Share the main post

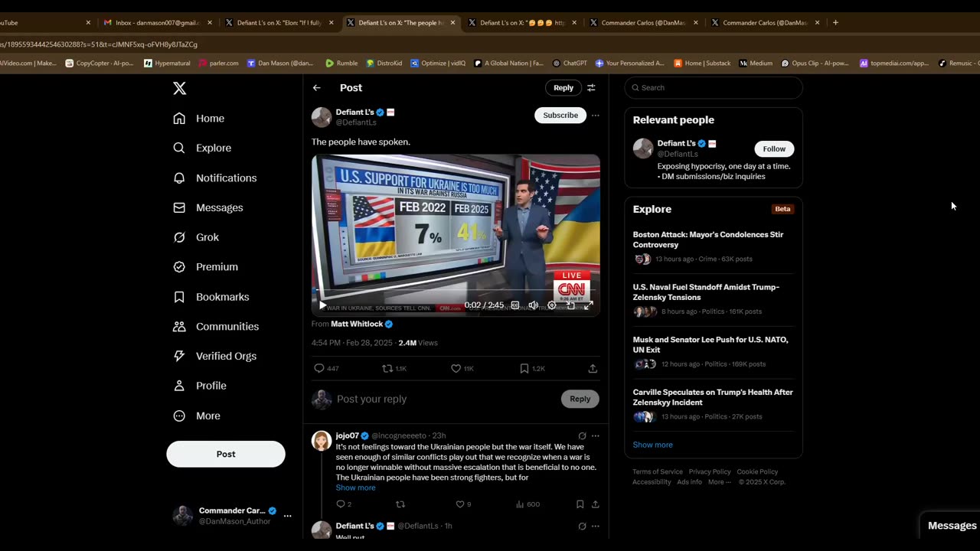pyautogui.click(x=593, y=368)
